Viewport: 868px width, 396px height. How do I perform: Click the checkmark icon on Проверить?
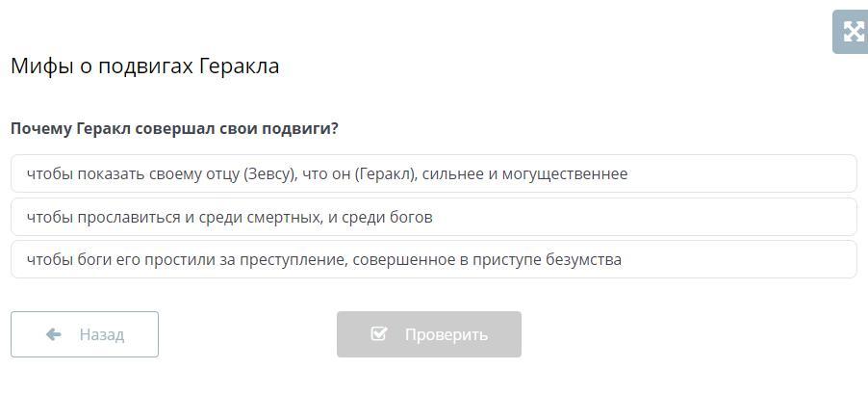click(x=379, y=334)
